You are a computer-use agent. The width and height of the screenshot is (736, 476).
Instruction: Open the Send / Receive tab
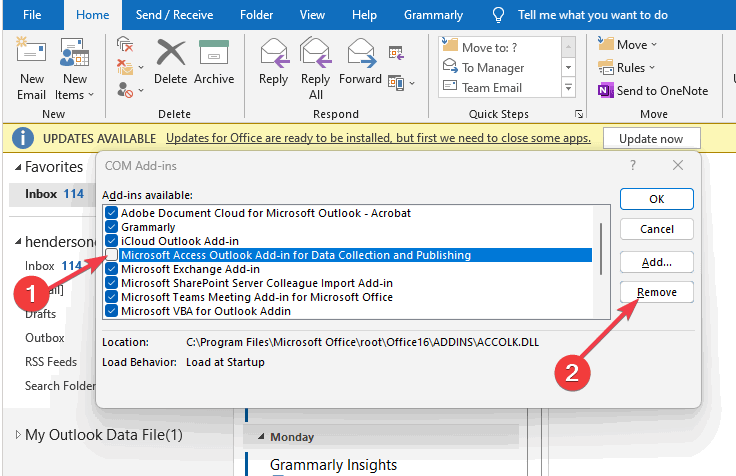[x=174, y=15]
